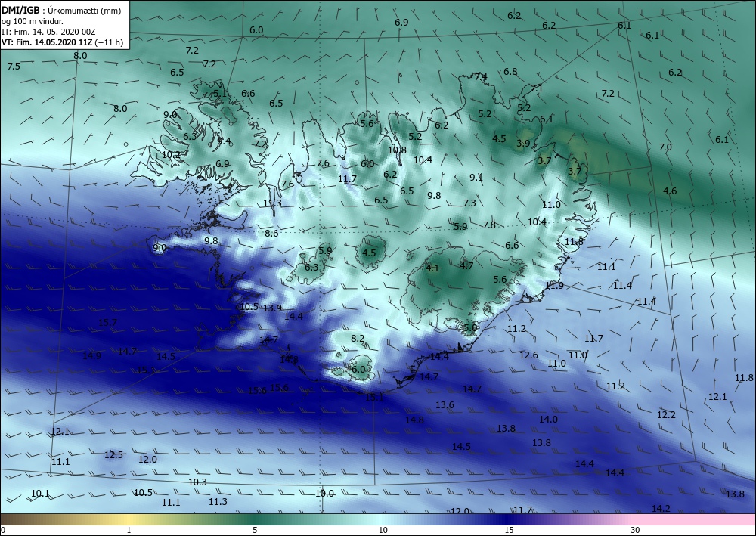Click the map value '4.1'
Screen dimensions: 756x536
(433, 268)
